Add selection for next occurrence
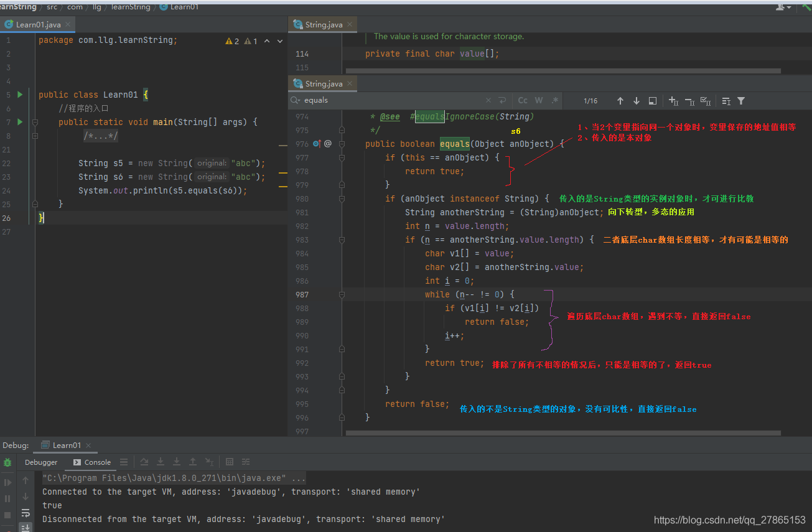 tap(673, 101)
